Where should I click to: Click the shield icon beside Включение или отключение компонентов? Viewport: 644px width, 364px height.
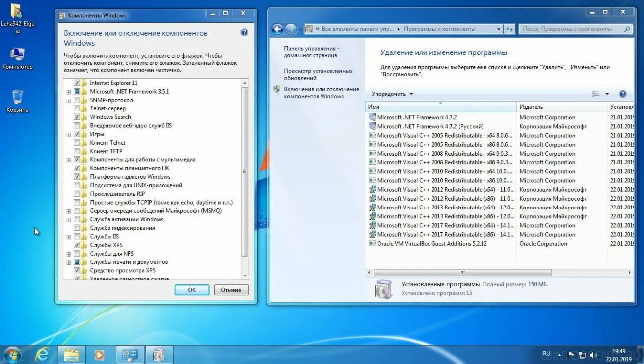[x=277, y=89]
